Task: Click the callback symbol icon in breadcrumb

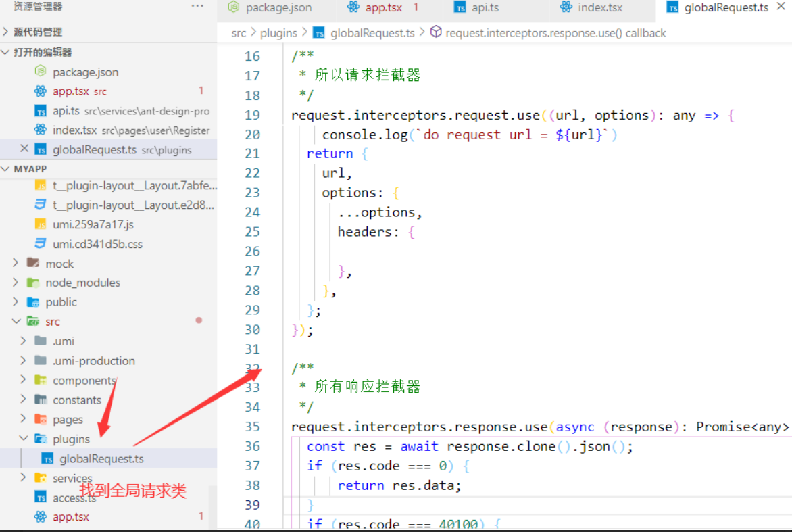Action: click(x=436, y=32)
